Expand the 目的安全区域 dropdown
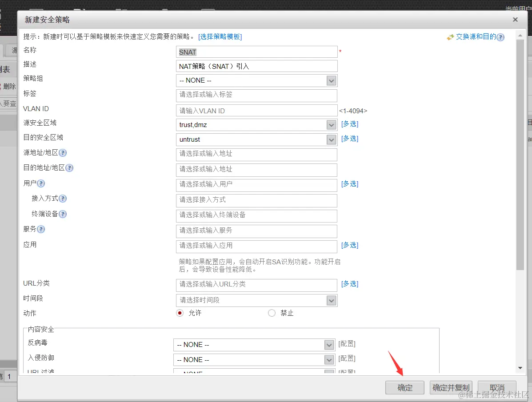The width and height of the screenshot is (532, 402). [x=332, y=139]
